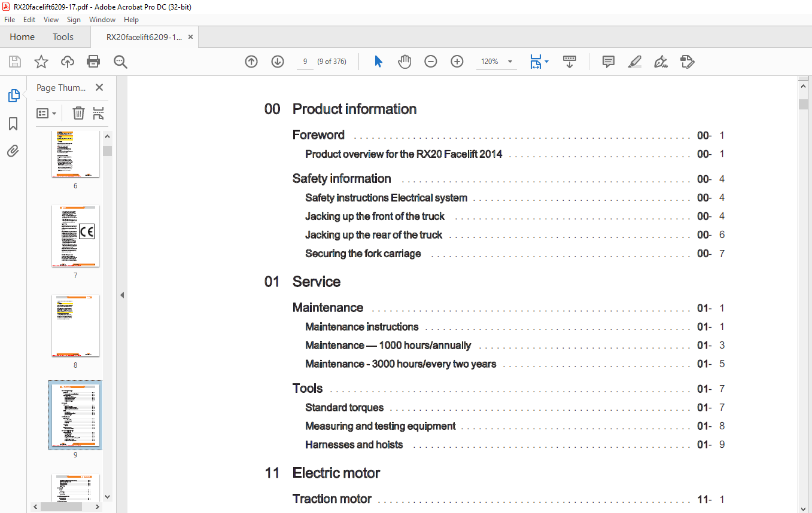Viewport: 812px width, 513px height.
Task: Open the File menu
Action: pyautogui.click(x=10, y=20)
